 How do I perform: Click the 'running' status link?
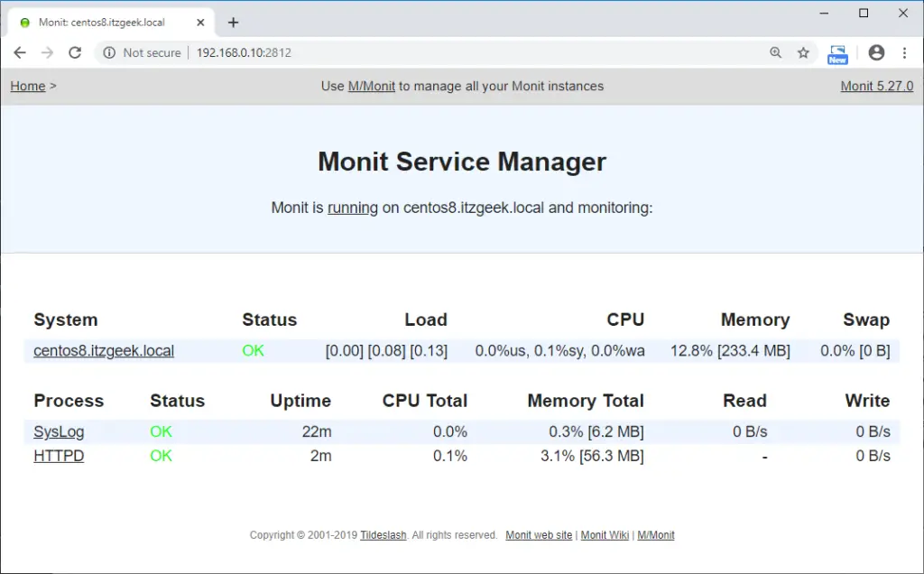coord(353,208)
